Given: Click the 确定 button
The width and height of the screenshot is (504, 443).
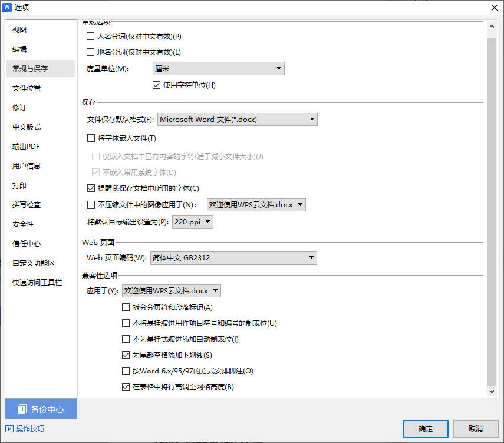Looking at the screenshot, I should click(426, 429).
